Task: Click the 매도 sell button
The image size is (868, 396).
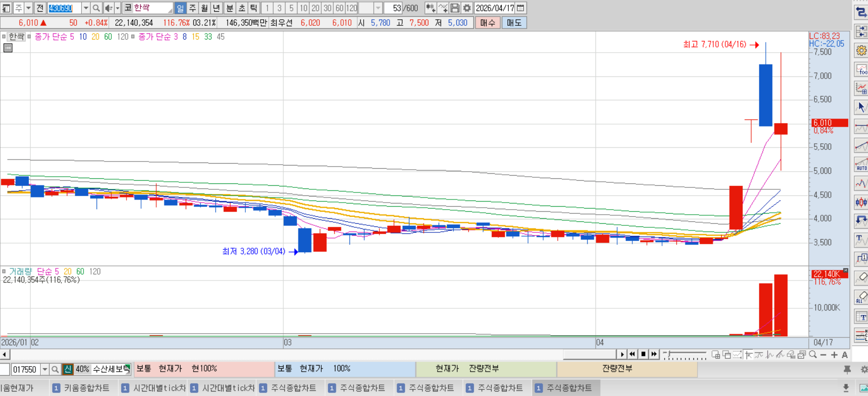Action: pos(514,23)
